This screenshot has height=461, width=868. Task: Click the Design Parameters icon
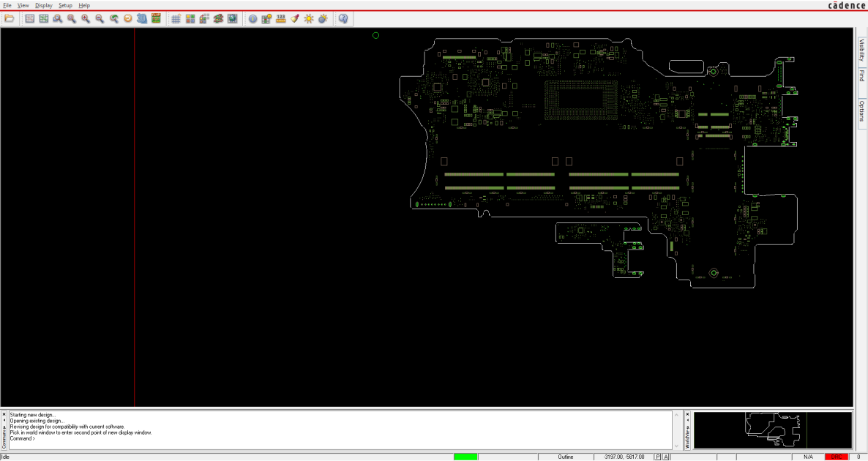pos(233,18)
